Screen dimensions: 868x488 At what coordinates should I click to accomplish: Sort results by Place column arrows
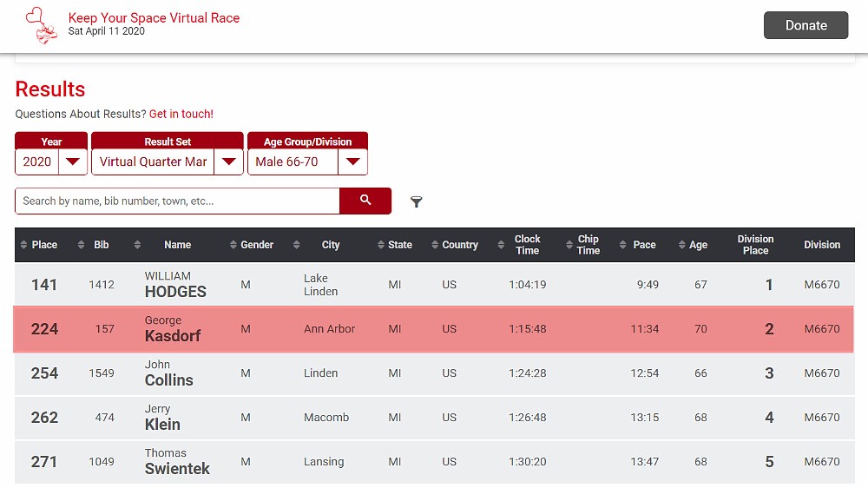(x=23, y=245)
